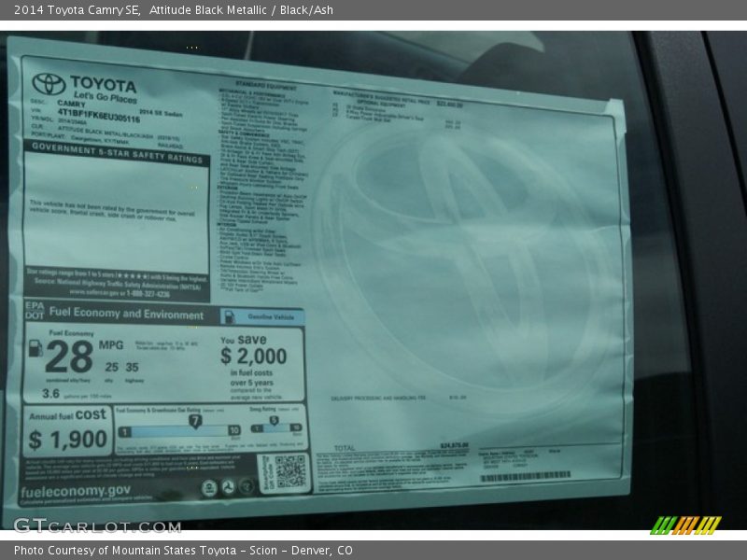Click the VIN 4T1BF1FK6EU305116
The image size is (747, 560).
(x=99, y=115)
